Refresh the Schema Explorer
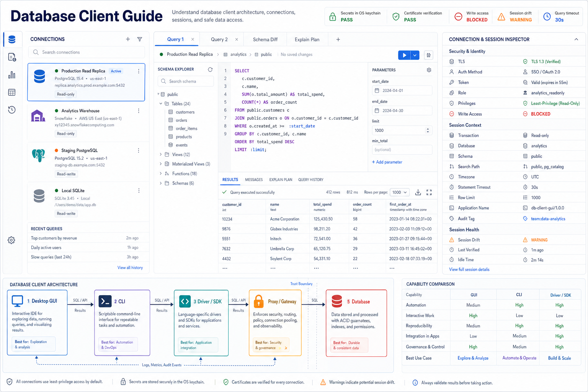Screen dimensions: 588x392 (x=210, y=69)
